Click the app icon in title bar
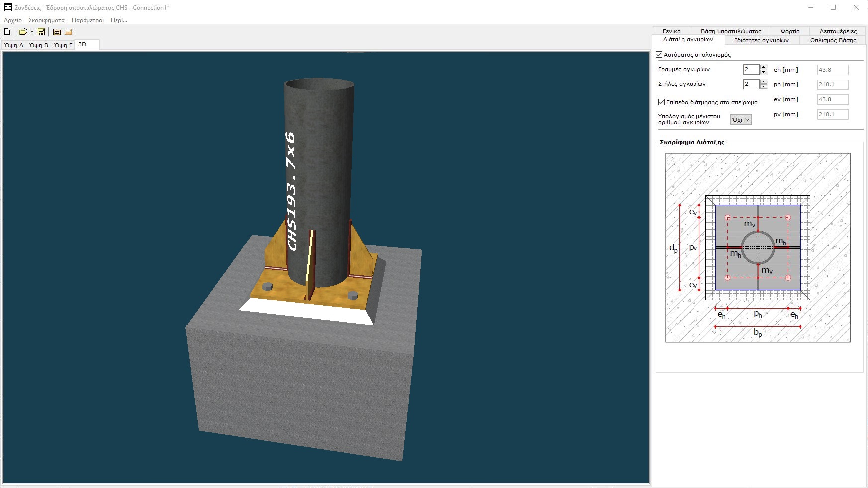The image size is (868, 488). [8, 7]
